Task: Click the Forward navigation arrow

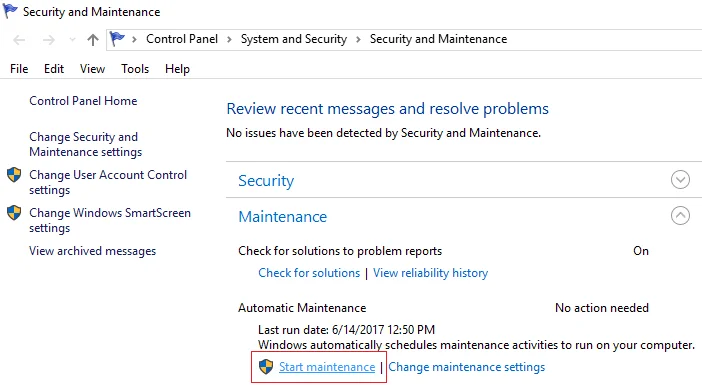Action: [48, 40]
